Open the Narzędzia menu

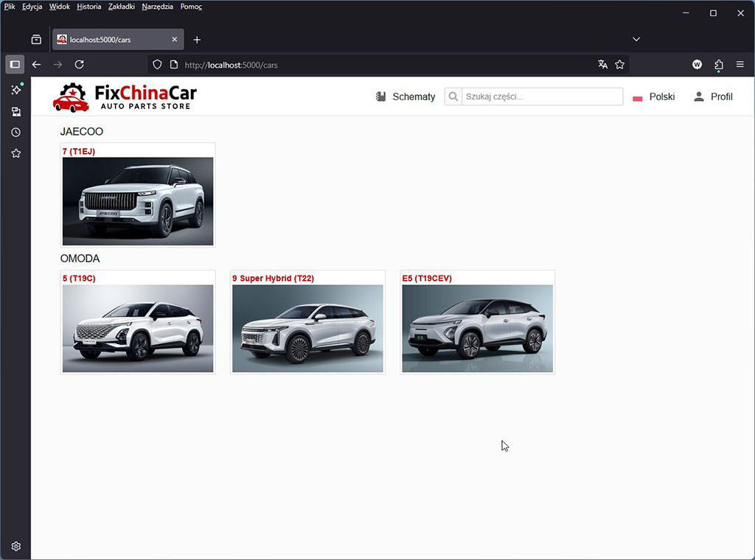(x=157, y=6)
